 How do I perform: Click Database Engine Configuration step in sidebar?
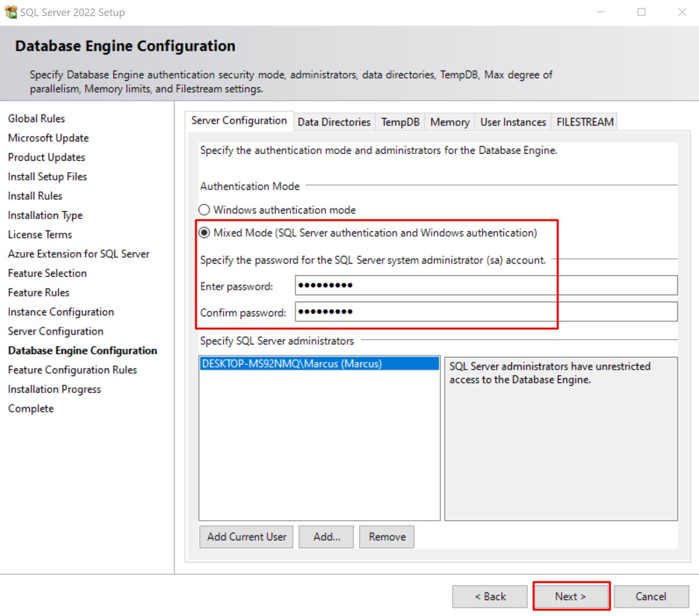click(x=83, y=350)
